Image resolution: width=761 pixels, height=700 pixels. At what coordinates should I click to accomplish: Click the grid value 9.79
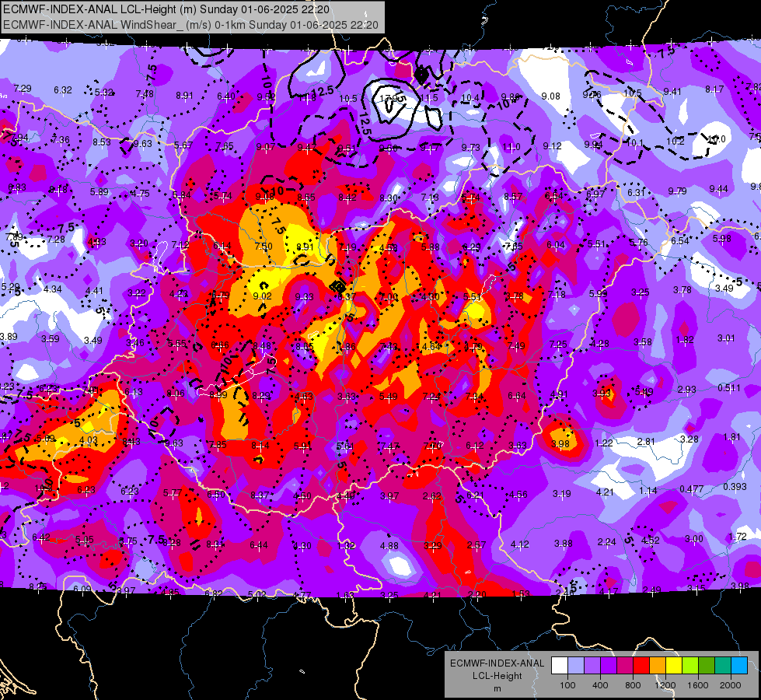[677, 191]
